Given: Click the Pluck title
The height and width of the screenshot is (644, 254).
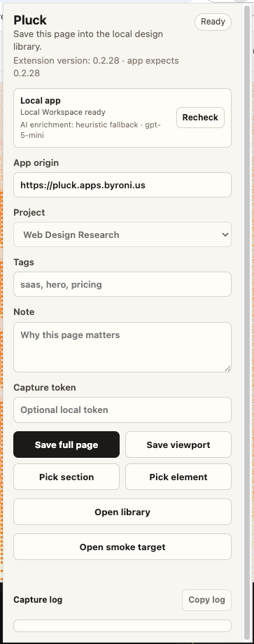Looking at the screenshot, I should [x=30, y=20].
